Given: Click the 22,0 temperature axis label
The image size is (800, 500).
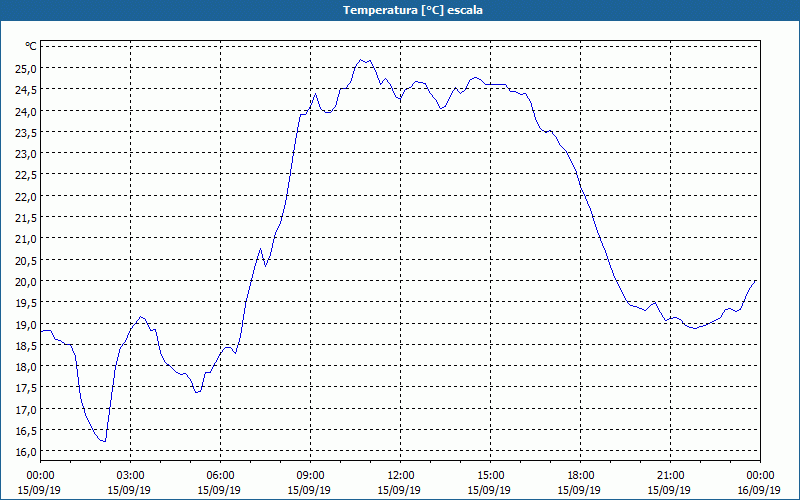Looking at the screenshot, I should (x=26, y=196).
